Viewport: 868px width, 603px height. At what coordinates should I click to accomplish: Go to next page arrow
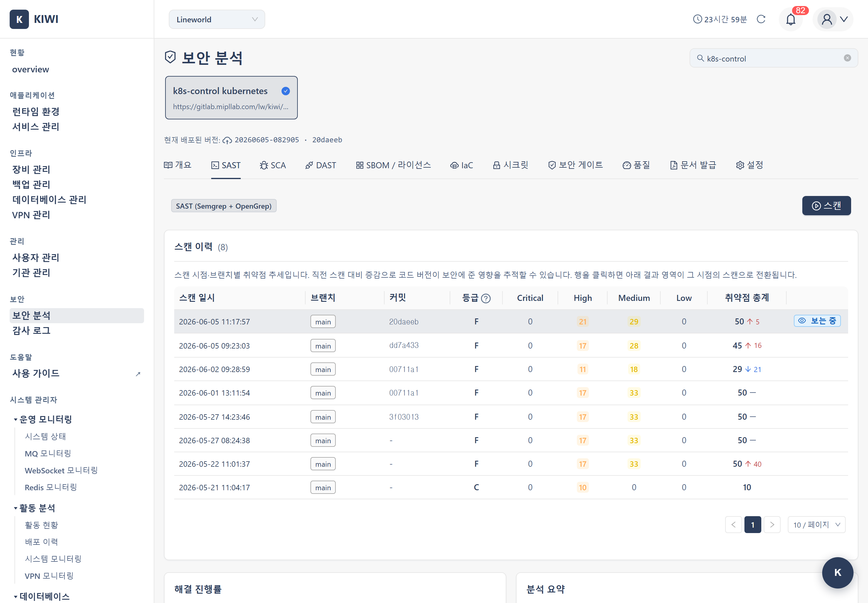pyautogui.click(x=772, y=525)
